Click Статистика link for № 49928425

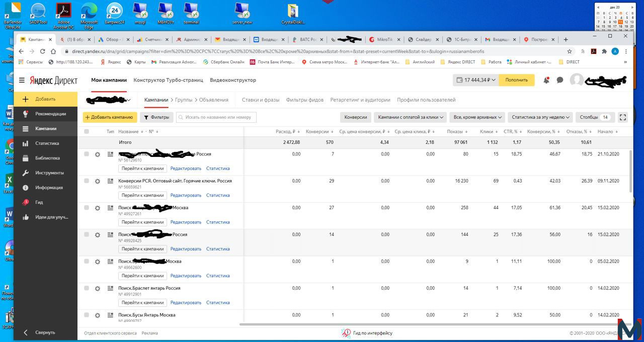[x=218, y=249]
